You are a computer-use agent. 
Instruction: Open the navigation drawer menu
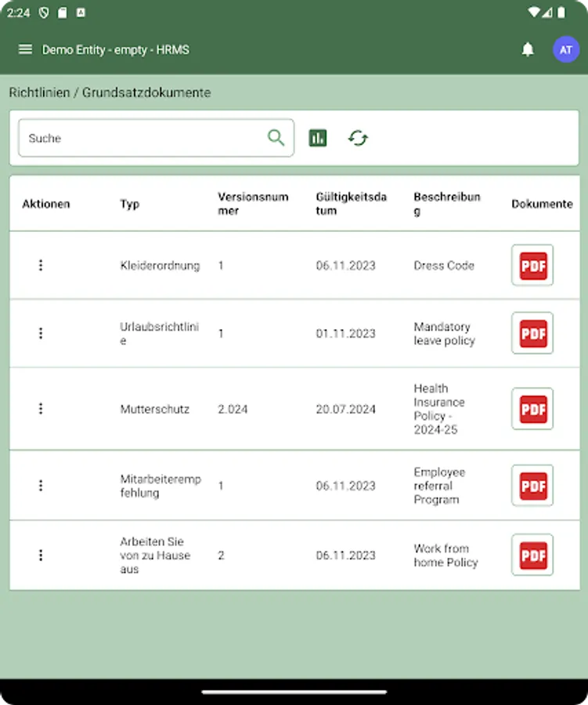(25, 49)
